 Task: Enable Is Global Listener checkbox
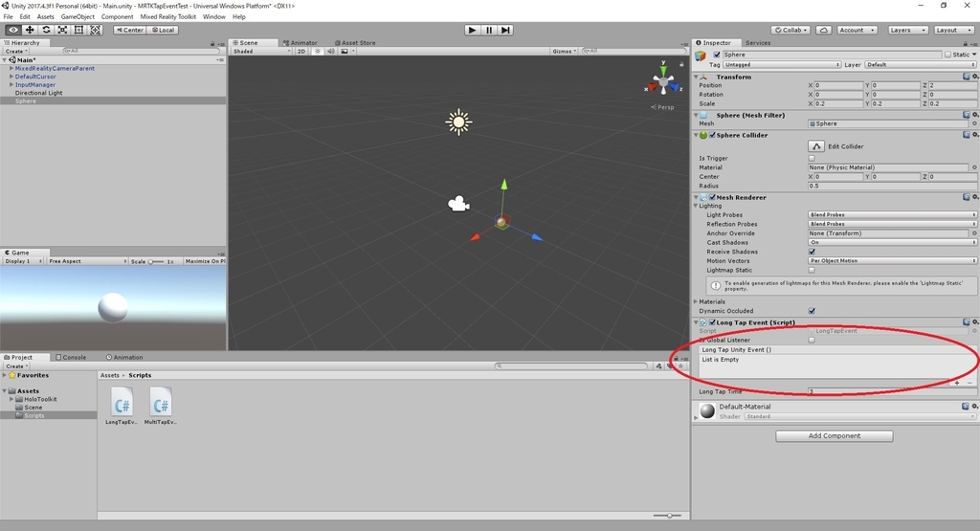click(x=812, y=340)
